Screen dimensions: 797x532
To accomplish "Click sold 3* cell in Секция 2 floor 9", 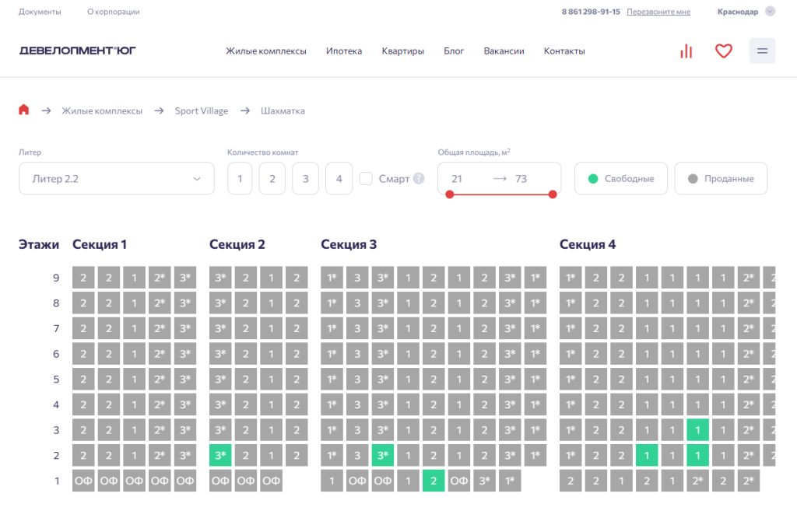I will (x=220, y=278).
